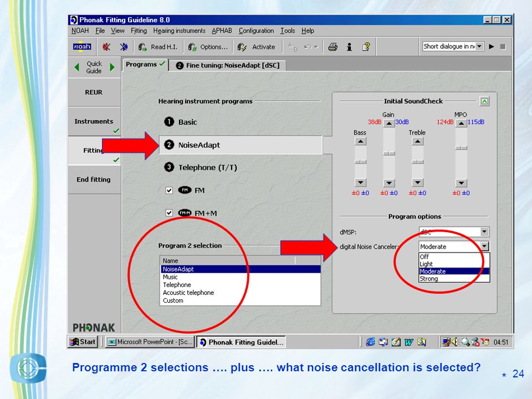The height and width of the screenshot is (399, 532).
Task: Click the Activate toolbar button
Action: point(256,47)
